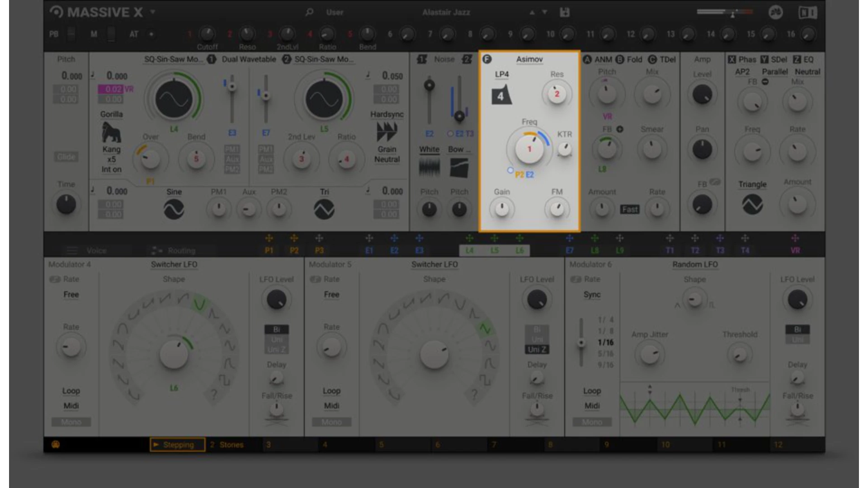Switch to the L6 modulator tab

[519, 250]
